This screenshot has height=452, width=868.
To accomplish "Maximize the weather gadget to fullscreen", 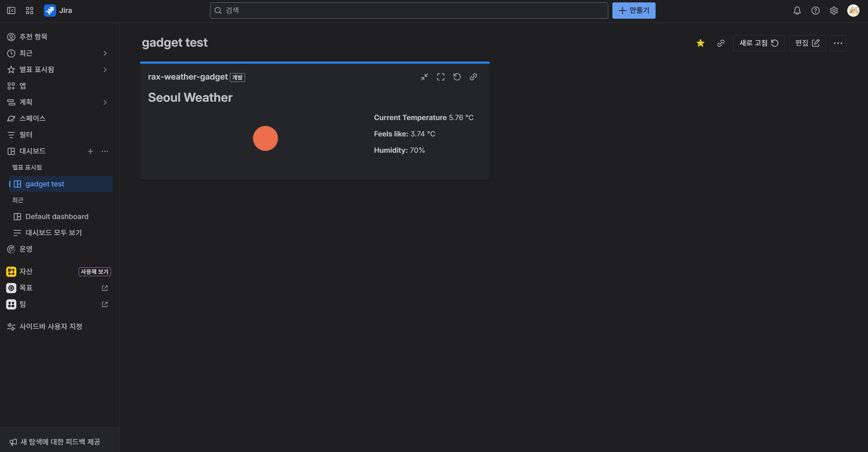I will 440,77.
